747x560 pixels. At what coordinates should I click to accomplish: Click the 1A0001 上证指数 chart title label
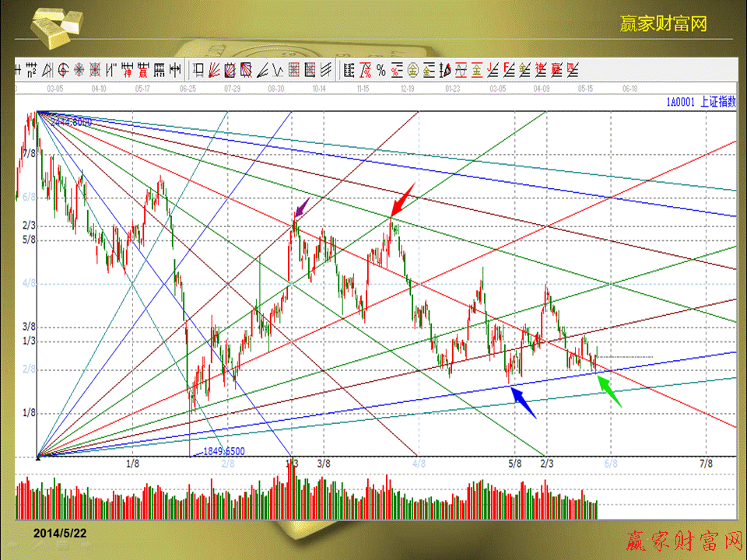(700, 101)
